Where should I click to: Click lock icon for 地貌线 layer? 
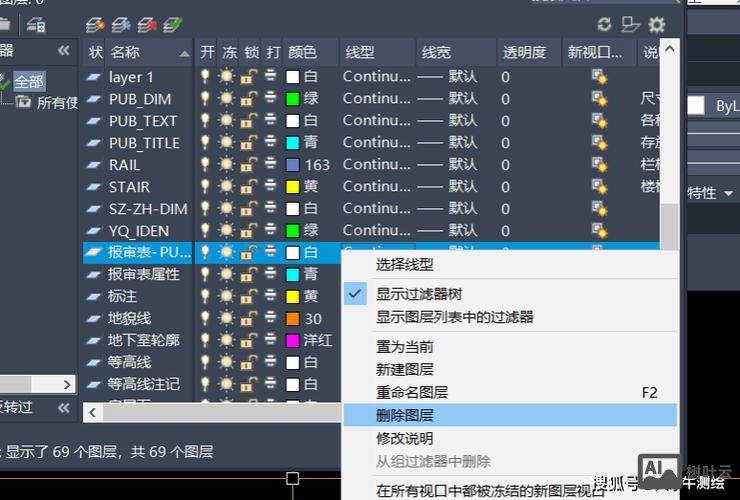point(249,318)
